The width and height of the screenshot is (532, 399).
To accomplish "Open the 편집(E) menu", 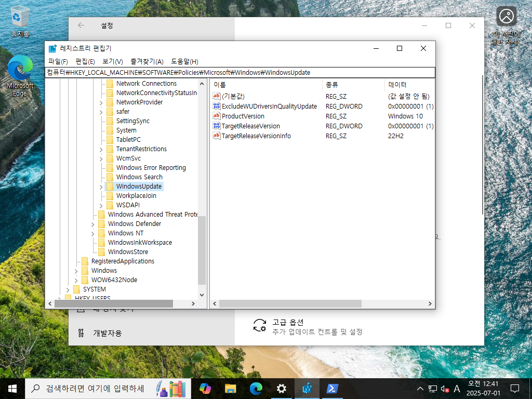I will pos(85,61).
